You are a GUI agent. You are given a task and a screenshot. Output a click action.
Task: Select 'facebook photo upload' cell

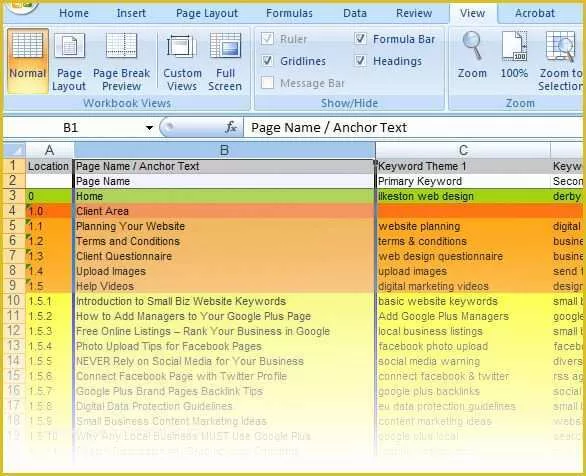tap(463, 346)
